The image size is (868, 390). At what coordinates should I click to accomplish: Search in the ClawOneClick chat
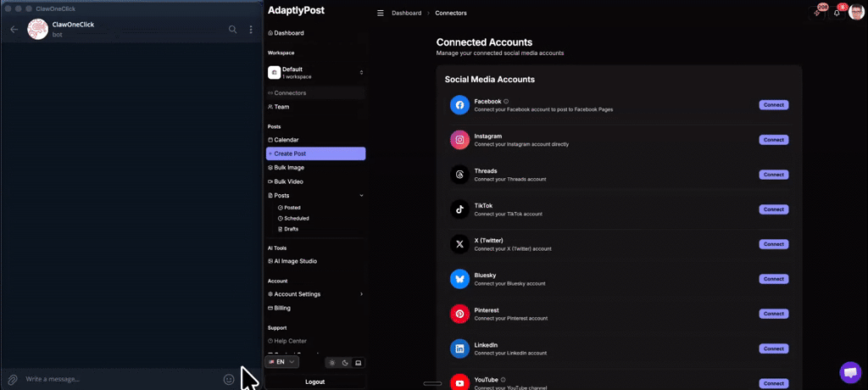(233, 30)
